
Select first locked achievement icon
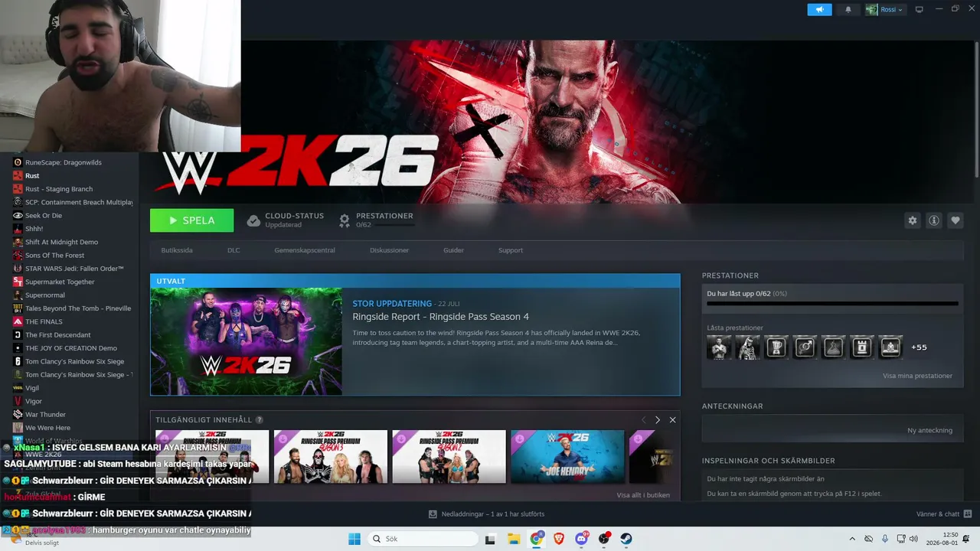(719, 347)
